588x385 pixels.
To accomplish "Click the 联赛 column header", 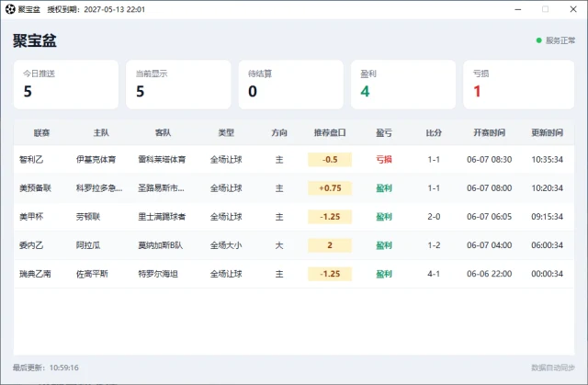I will click(41, 132).
